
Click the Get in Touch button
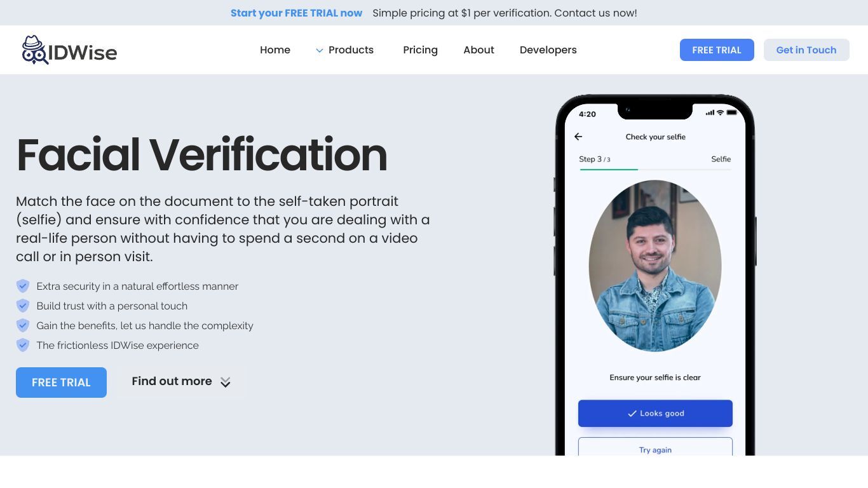pos(806,50)
